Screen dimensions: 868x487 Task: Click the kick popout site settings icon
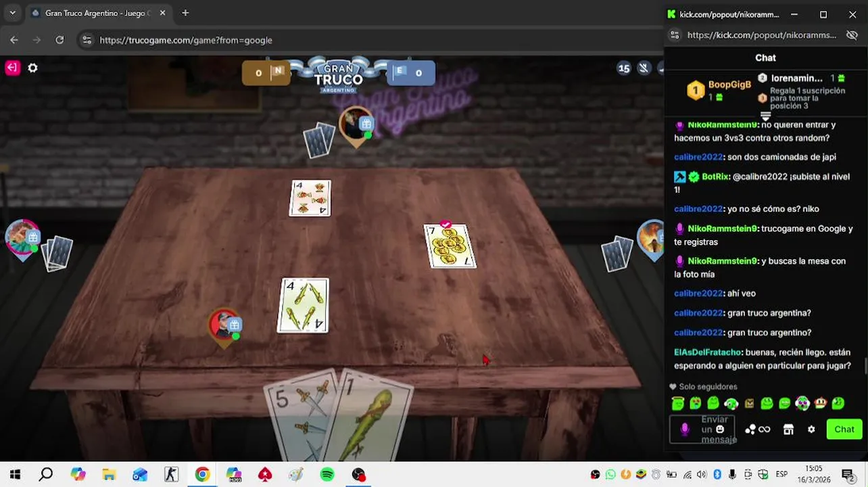[674, 35]
